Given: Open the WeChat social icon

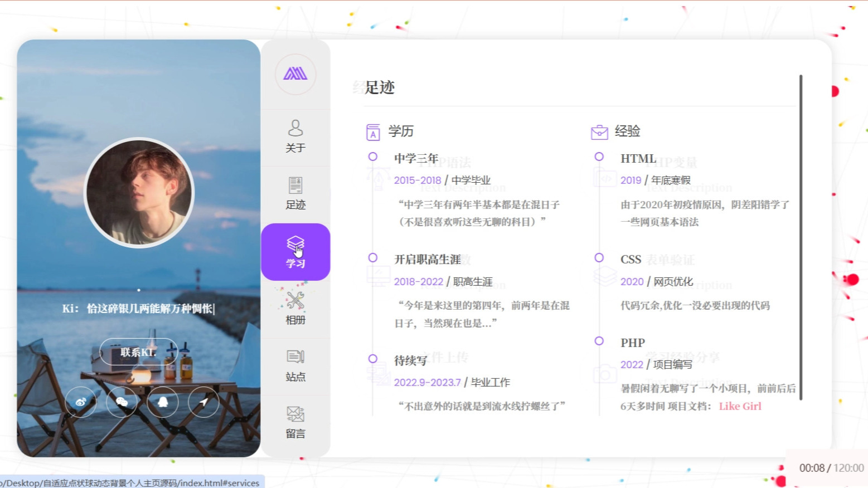Looking at the screenshot, I should click(122, 402).
